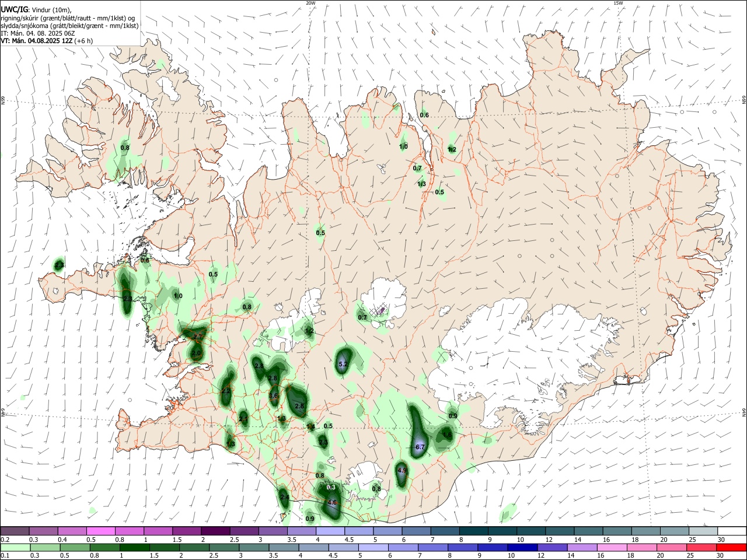Select the 4.6 rainfall label near the south coast
This screenshot has width=747, height=560.
pyautogui.click(x=333, y=502)
